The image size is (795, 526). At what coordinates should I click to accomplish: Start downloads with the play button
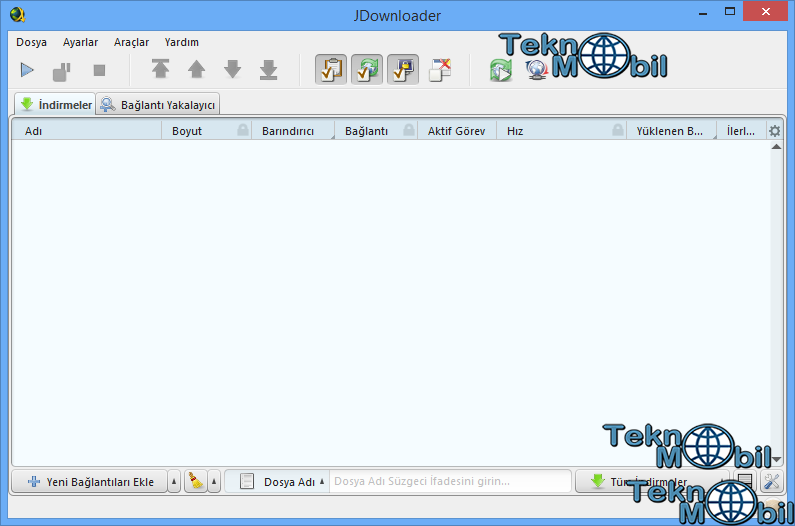[x=27, y=70]
